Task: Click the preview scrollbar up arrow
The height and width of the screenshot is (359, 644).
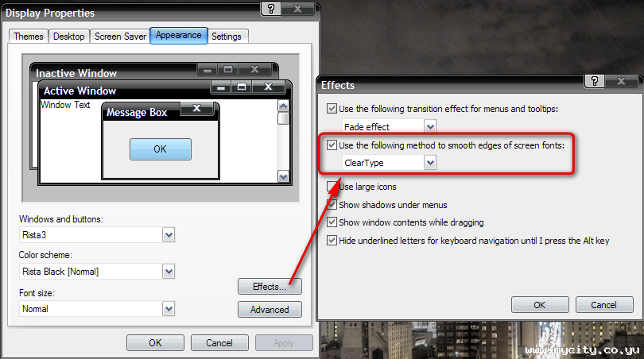Action: pos(283,106)
